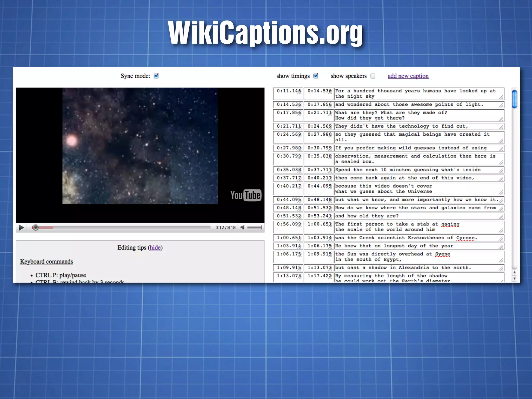Toggle the Sync mode checkbox
Viewport: 532px width, 399px height.
click(x=156, y=76)
